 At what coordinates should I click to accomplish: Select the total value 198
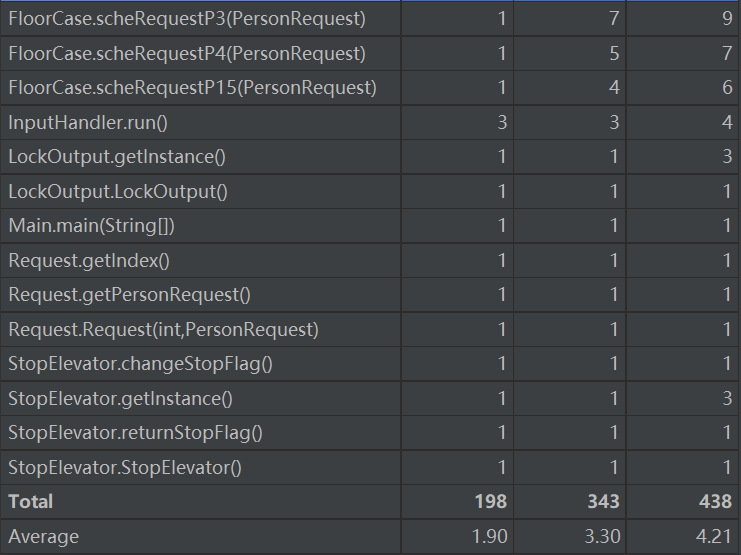[491, 501]
